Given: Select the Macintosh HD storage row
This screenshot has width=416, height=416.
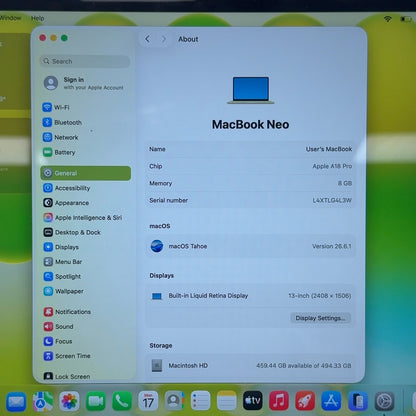Looking at the screenshot, I should 250,366.
